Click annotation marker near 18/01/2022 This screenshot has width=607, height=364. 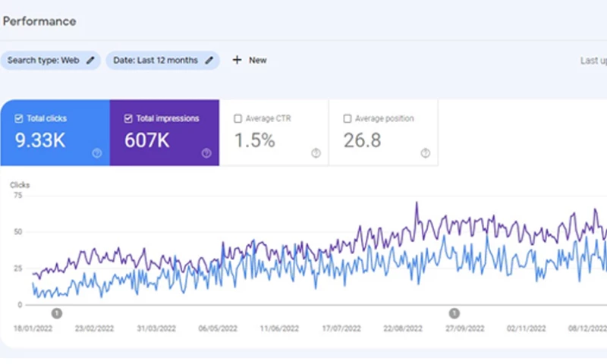[x=57, y=312]
